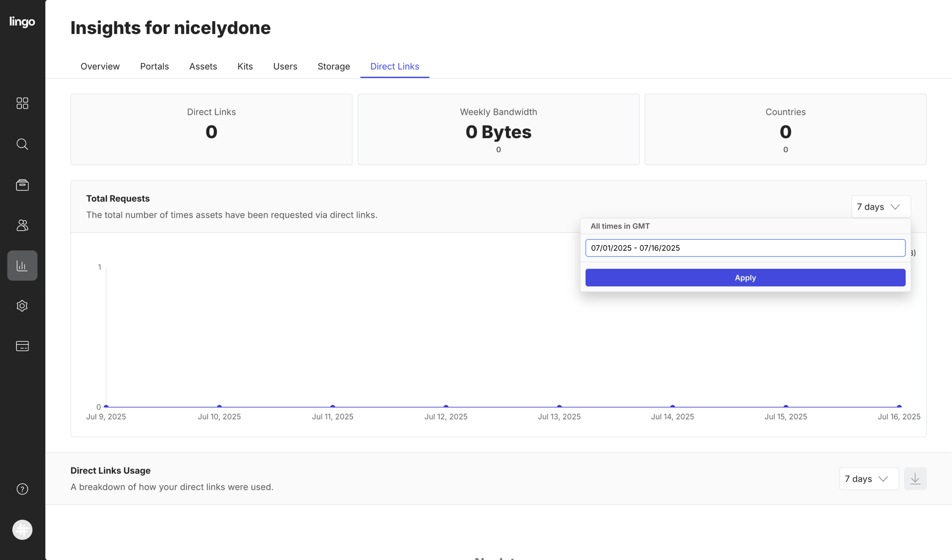The width and height of the screenshot is (952, 560).
Task: Switch to the Storage tab
Action: click(334, 66)
